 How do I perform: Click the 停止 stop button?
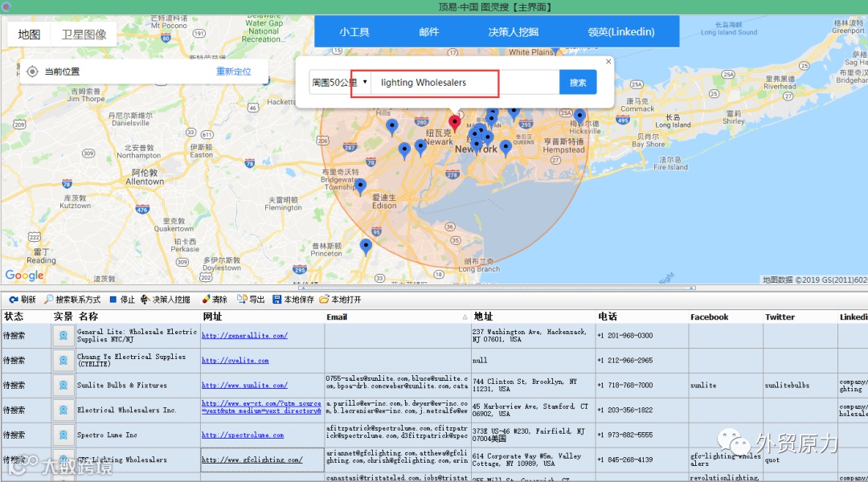(x=121, y=300)
